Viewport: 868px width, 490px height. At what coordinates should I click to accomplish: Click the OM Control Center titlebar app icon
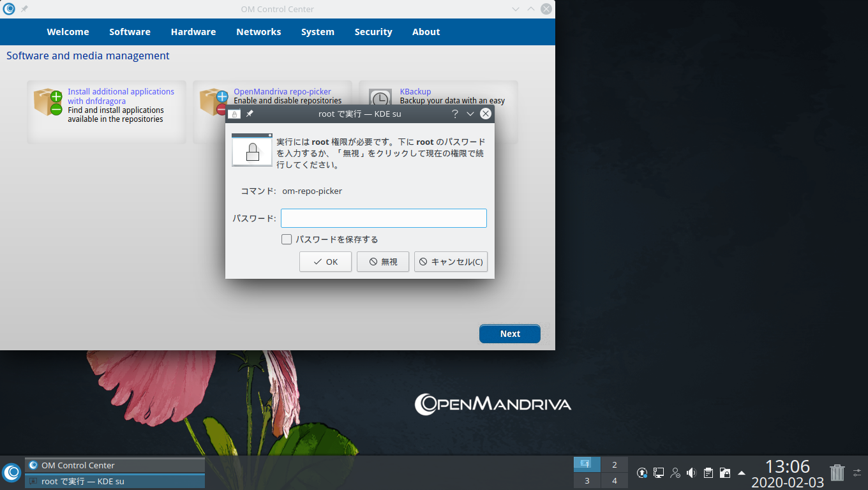point(9,9)
